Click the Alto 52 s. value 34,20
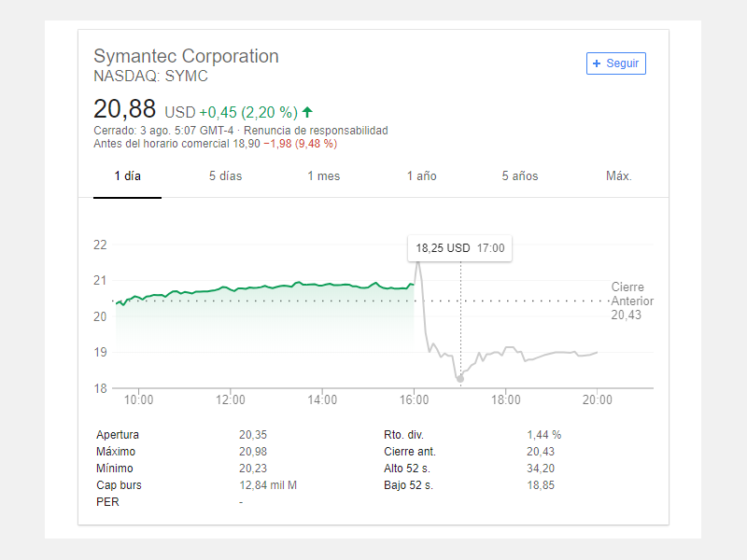This screenshot has width=747, height=560. [x=541, y=469]
